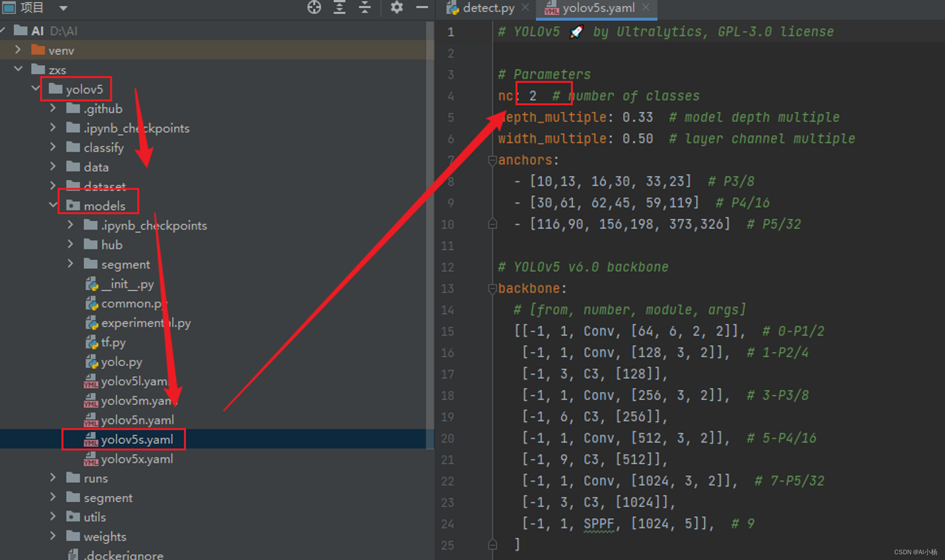
Task: Select the models package folder icon
Action: (73, 205)
